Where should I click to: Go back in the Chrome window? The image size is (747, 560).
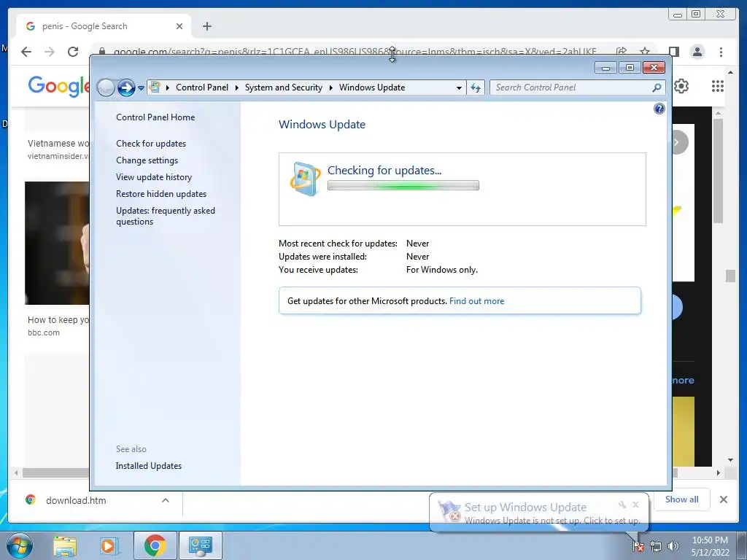pyautogui.click(x=26, y=52)
